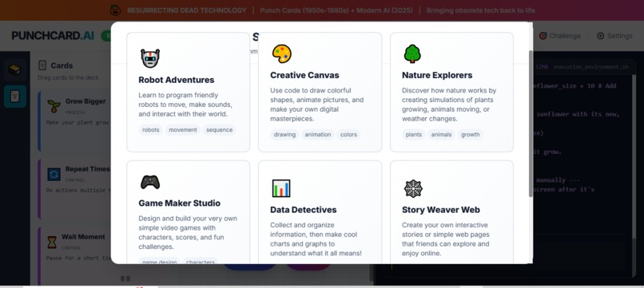The height and width of the screenshot is (288, 644).
Task: Select the Nature Explorers title
Action: coord(437,75)
